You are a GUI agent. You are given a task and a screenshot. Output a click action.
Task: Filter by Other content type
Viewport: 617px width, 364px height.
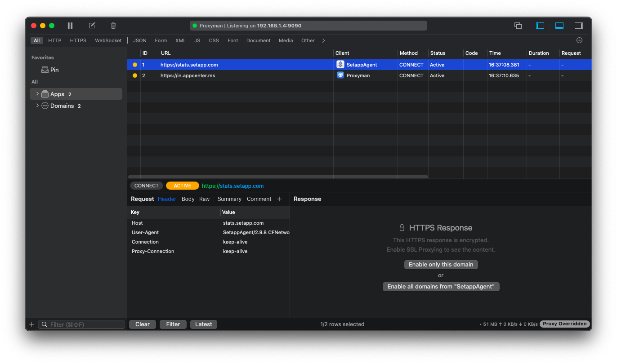pyautogui.click(x=308, y=40)
